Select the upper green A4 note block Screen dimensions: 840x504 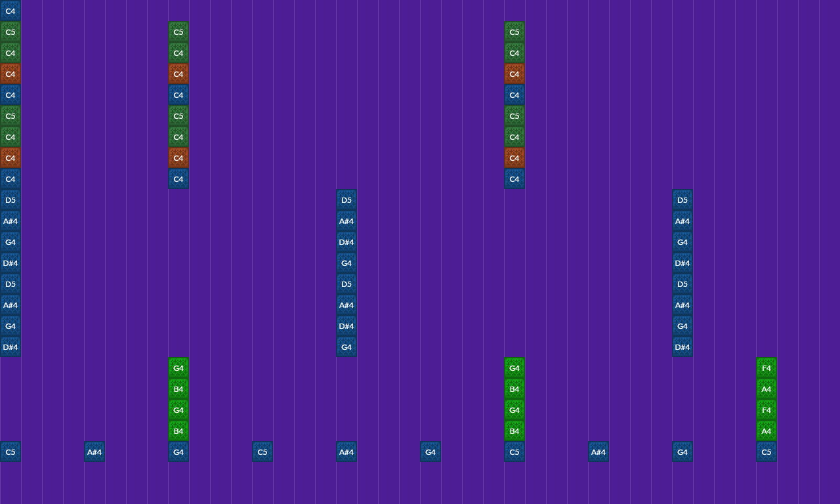point(766,389)
